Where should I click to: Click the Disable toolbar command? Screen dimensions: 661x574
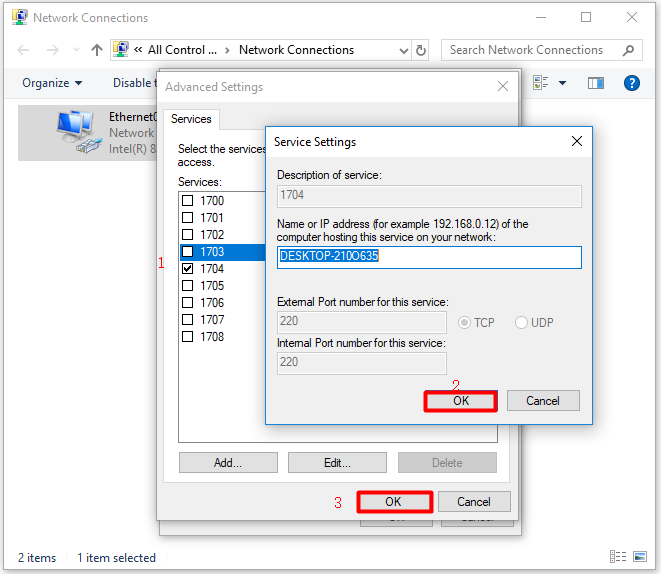coord(133,83)
